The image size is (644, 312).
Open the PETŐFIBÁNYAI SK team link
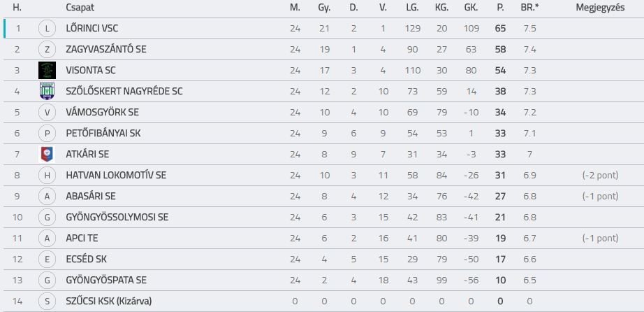coord(103,134)
